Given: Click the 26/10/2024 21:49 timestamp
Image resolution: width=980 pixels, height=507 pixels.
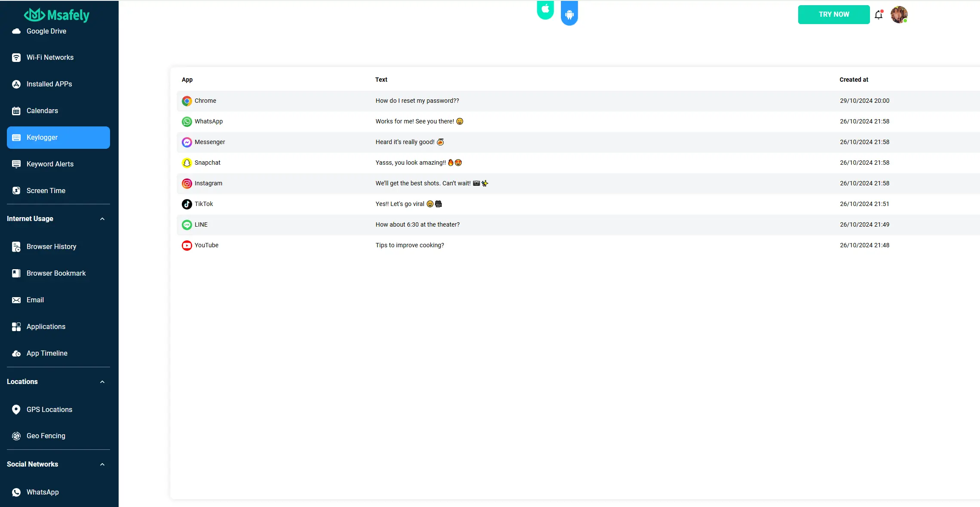Looking at the screenshot, I should pyautogui.click(x=865, y=224).
